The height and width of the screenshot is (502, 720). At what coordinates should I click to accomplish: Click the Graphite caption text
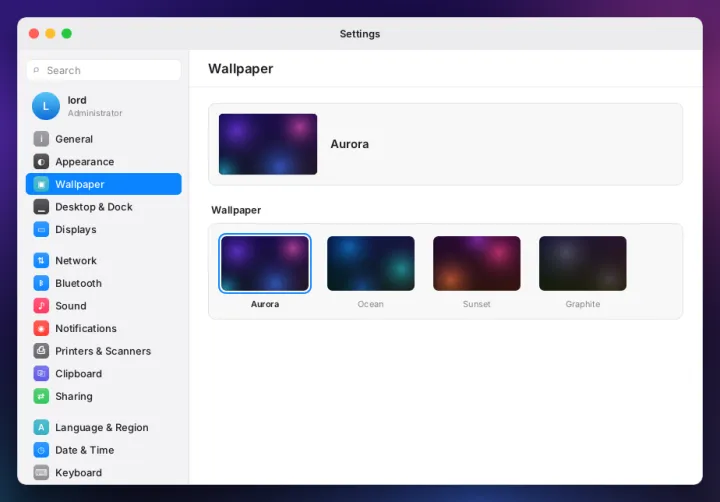583,304
